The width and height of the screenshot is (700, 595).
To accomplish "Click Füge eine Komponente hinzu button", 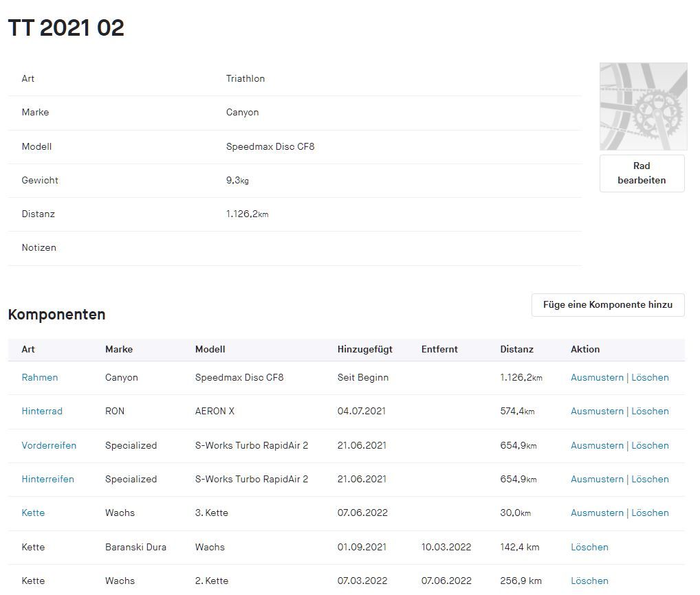I will tap(608, 304).
